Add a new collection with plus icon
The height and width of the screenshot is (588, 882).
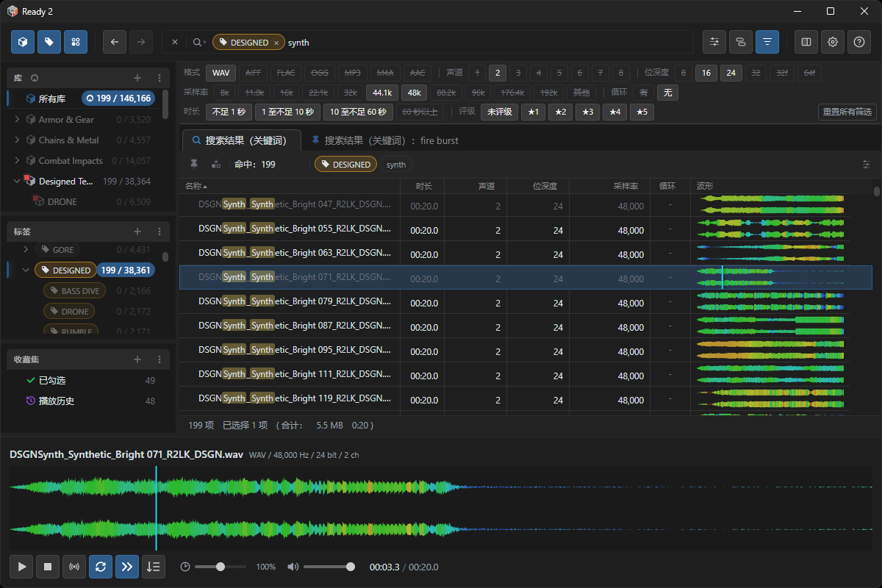[x=137, y=359]
